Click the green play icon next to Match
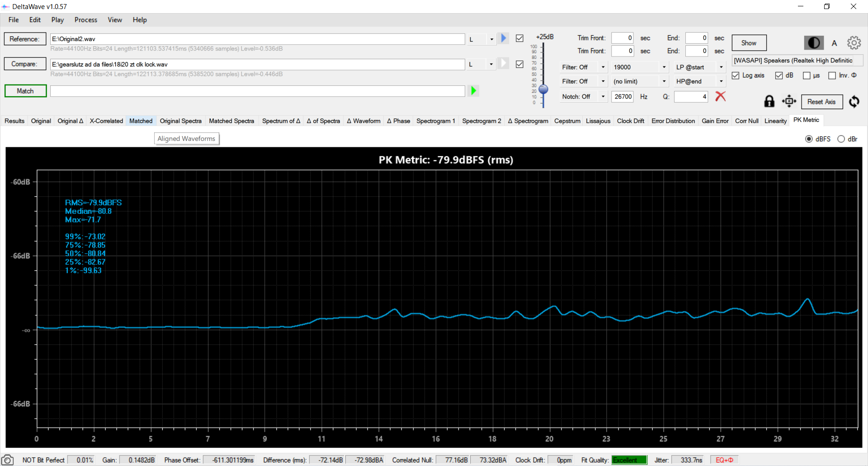 (x=473, y=91)
